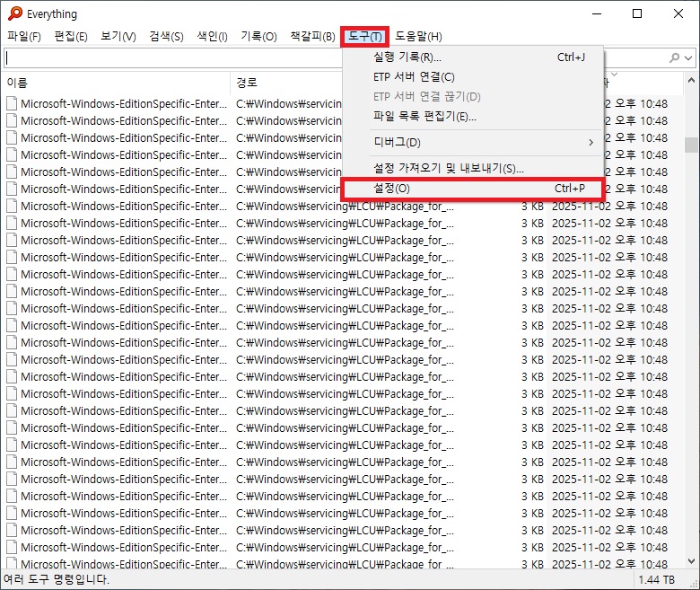The width and height of the screenshot is (700, 590).
Task: Open the 보기(V) menu
Action: coord(118,36)
